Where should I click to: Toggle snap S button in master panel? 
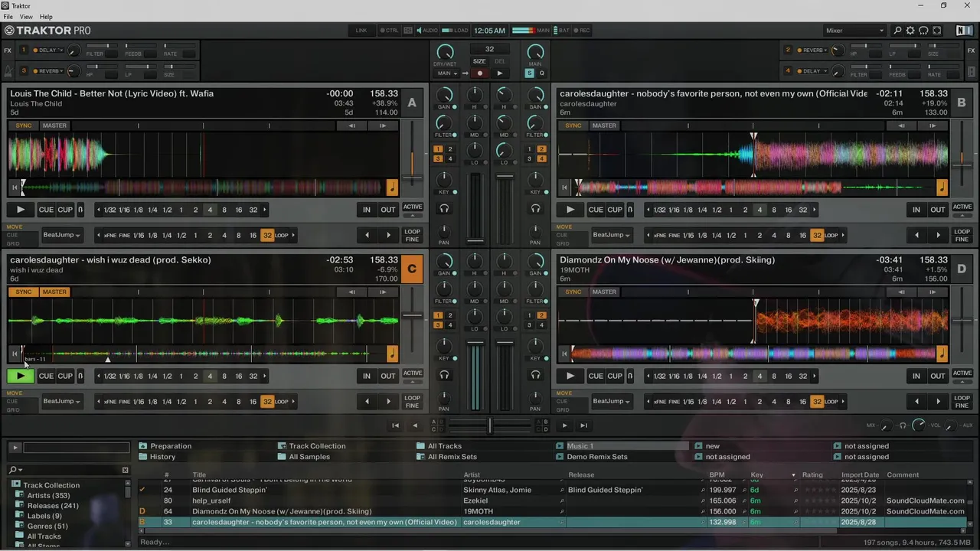529,73
